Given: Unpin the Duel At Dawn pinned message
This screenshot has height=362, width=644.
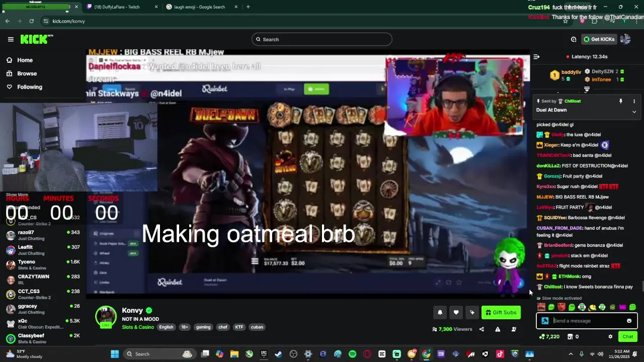Looking at the screenshot, I should point(621,101).
